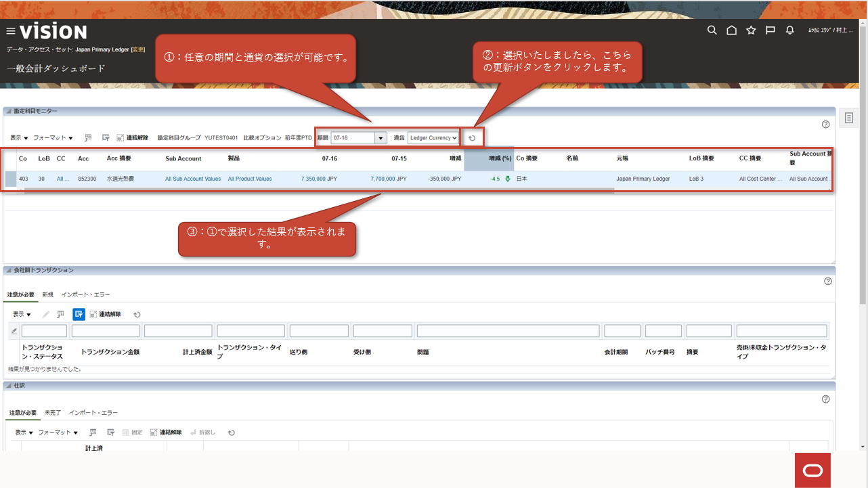This screenshot has width=868, height=488.
Task: Open 表示 menu in 仕訳 section
Action: [x=24, y=432]
